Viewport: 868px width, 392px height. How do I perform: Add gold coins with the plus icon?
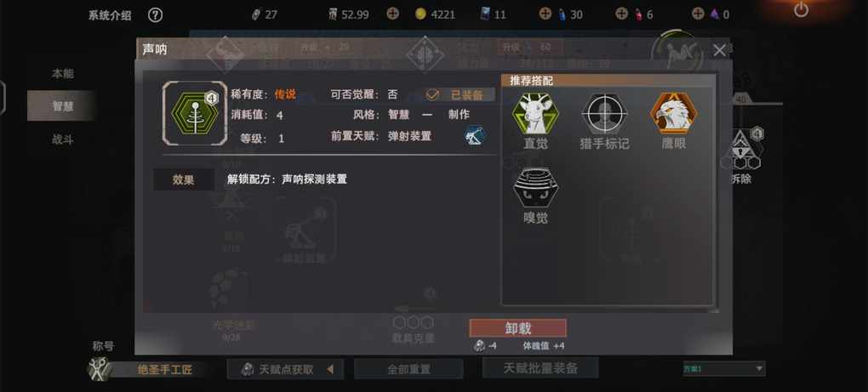point(392,14)
